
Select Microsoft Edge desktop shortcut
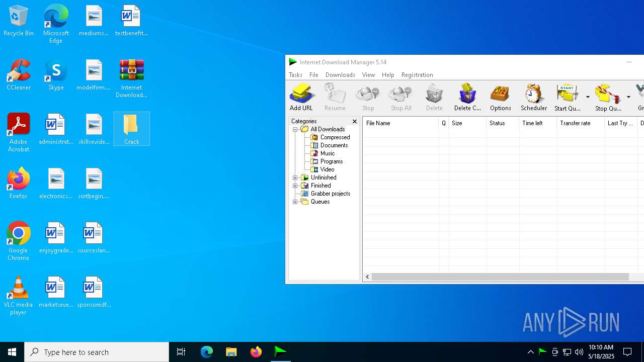pyautogui.click(x=56, y=24)
